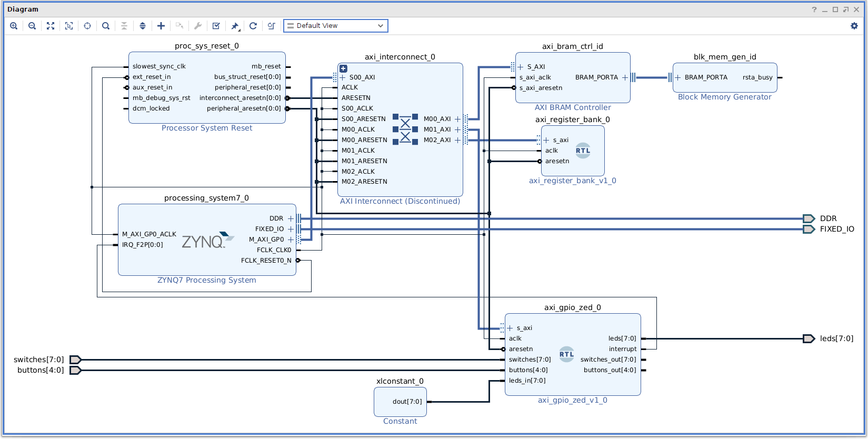
Task: Float the Diagram panel window
Action: pos(845,9)
